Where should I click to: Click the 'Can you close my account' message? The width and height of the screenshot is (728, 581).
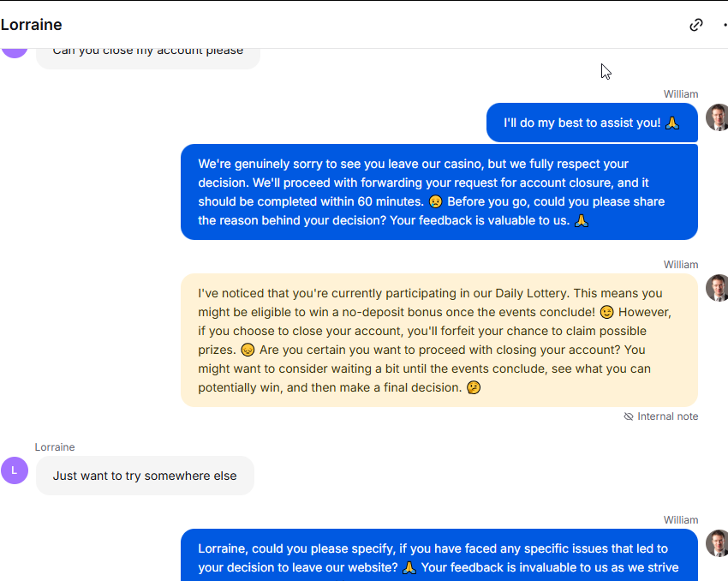tap(148, 57)
